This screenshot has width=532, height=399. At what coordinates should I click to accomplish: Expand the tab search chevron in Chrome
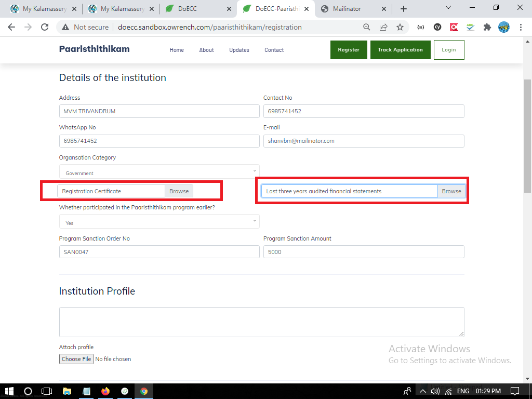coord(449,8)
